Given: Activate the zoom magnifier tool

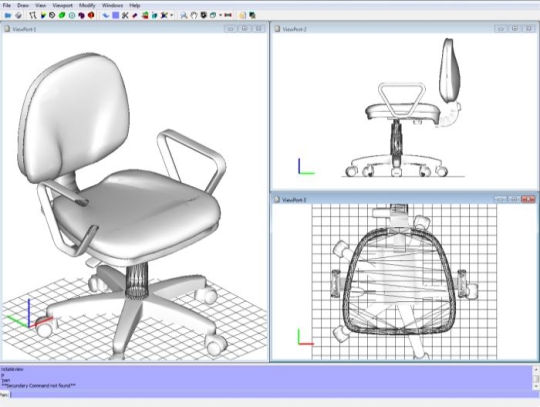Looking at the screenshot, I should tap(184, 15).
